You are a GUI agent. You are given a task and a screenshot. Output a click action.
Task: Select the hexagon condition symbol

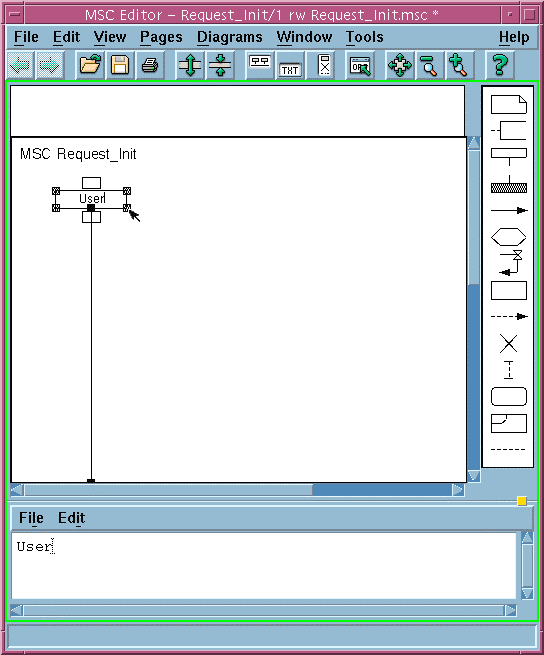[x=508, y=237]
